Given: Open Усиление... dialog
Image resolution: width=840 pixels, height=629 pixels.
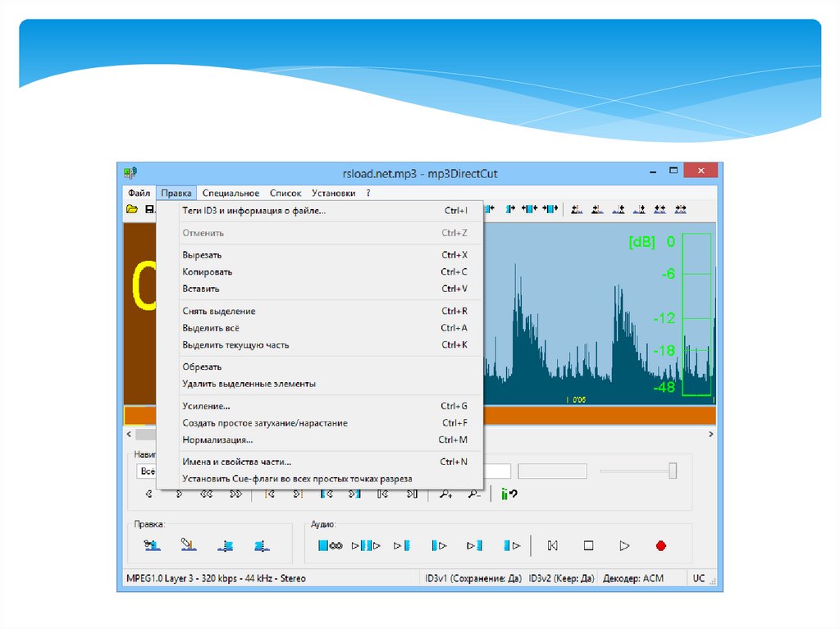Looking at the screenshot, I should 321,406.
